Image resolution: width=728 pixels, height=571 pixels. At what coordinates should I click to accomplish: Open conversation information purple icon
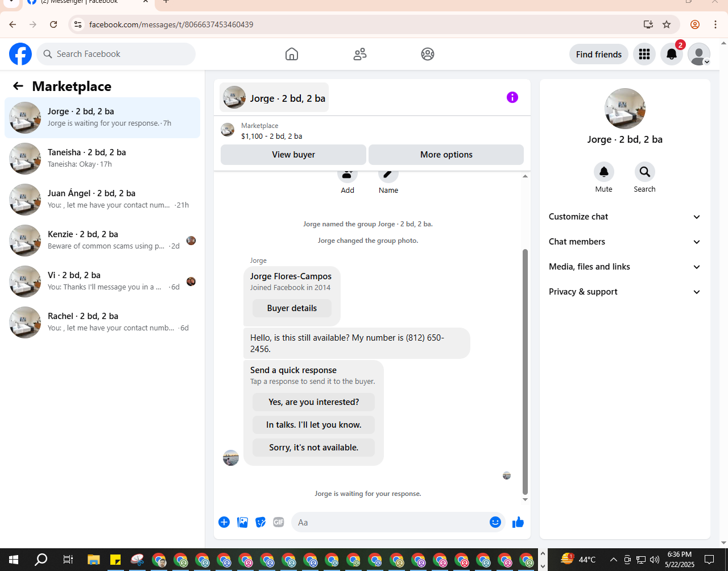[512, 97]
